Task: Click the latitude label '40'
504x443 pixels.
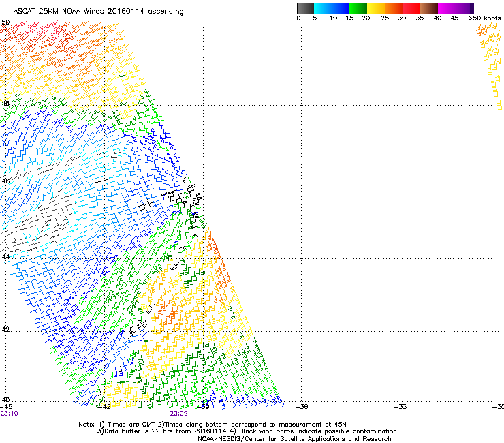Action: click(5, 400)
